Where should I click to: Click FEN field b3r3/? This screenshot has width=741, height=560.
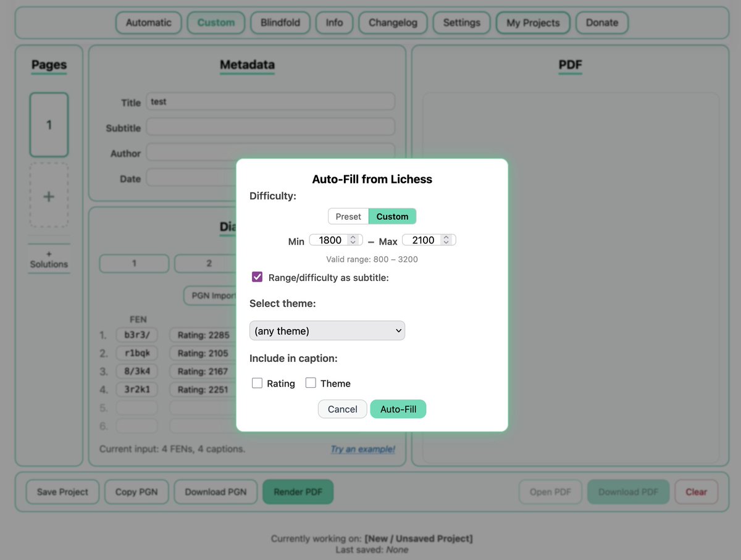pos(137,335)
